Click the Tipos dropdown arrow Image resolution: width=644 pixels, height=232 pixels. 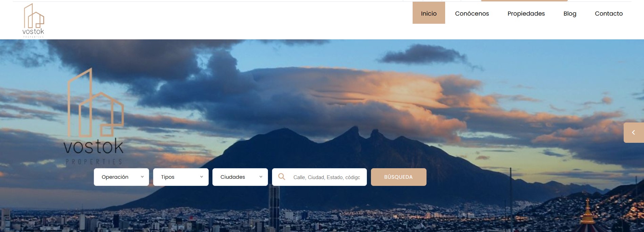tap(202, 177)
